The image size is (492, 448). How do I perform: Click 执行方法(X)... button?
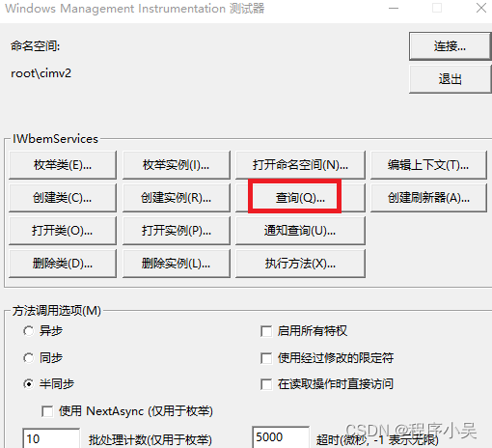300,264
